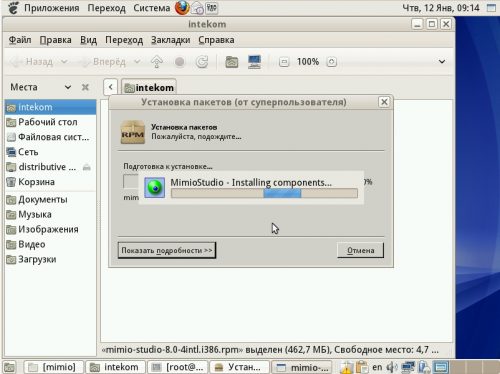Image resolution: width=500 pixels, height=374 pixels.
Task: Click the zoom out icon beside 100%
Action: [x=284, y=62]
